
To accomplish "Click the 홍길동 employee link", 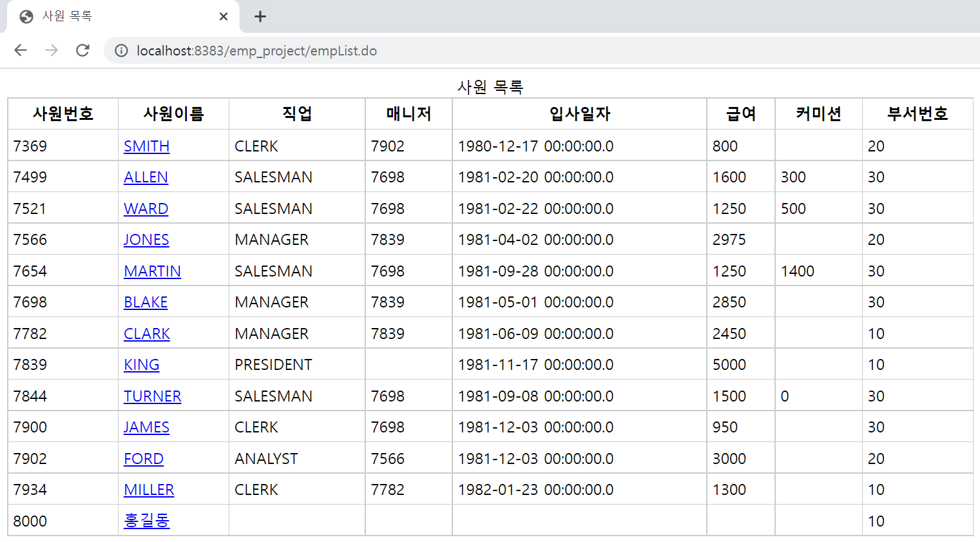I will (146, 521).
